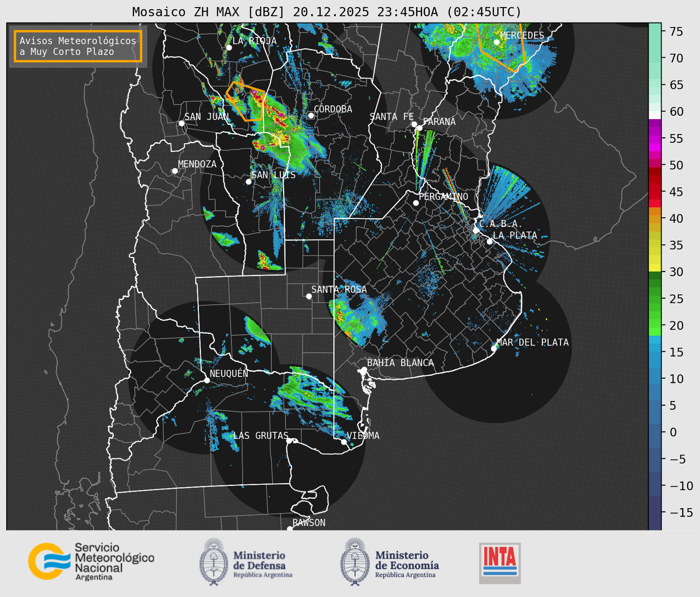Click the C.A.B.A. city marker

pos(476,230)
